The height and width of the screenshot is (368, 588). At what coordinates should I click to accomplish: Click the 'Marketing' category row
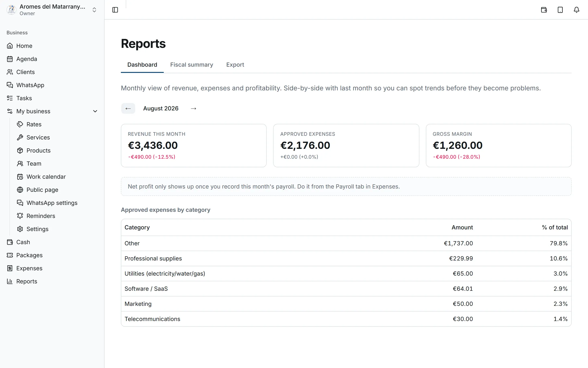tap(346, 304)
